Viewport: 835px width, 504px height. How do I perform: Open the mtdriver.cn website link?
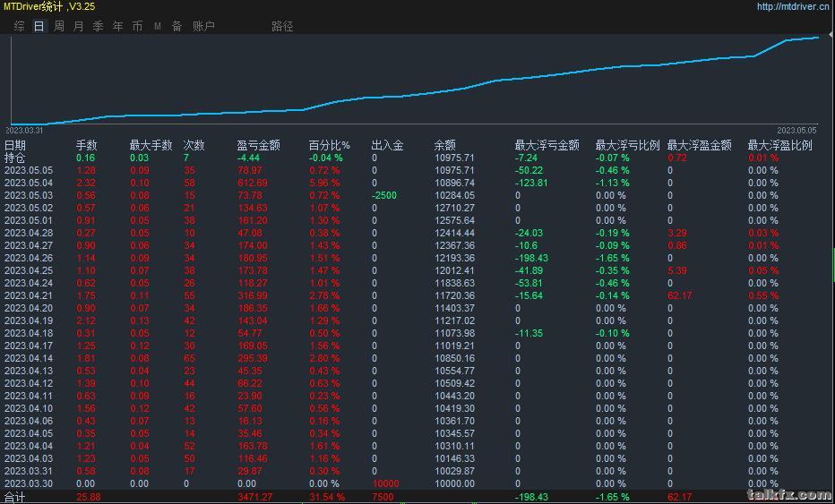pyautogui.click(x=792, y=6)
